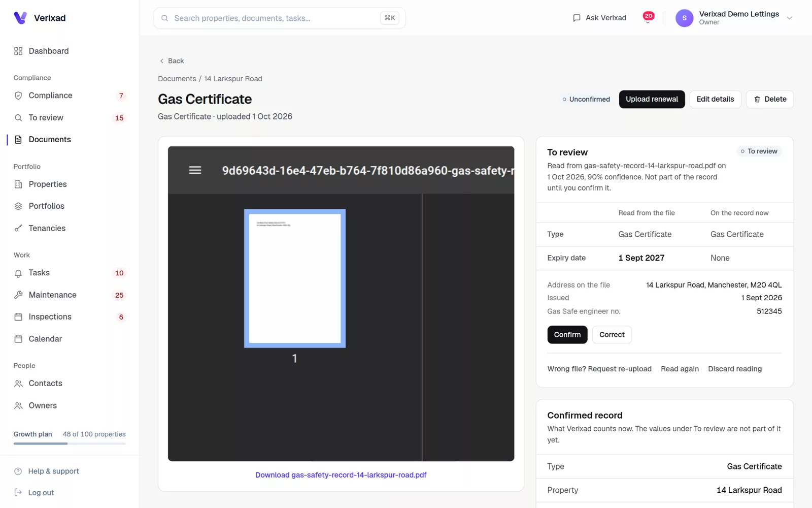Click the Verixad logo icon
Screen dimensions: 812x508
[20, 18]
